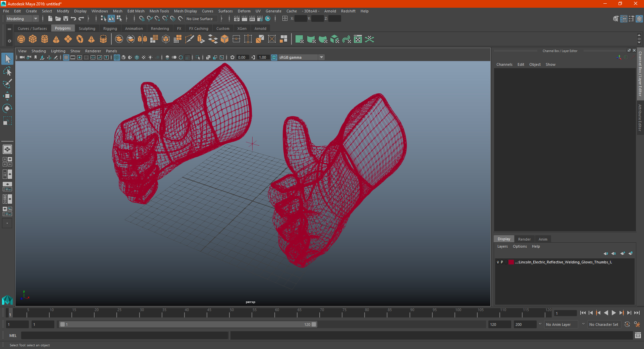Click the IPR render icon
Screen dimensions: 644x349
(252, 19)
